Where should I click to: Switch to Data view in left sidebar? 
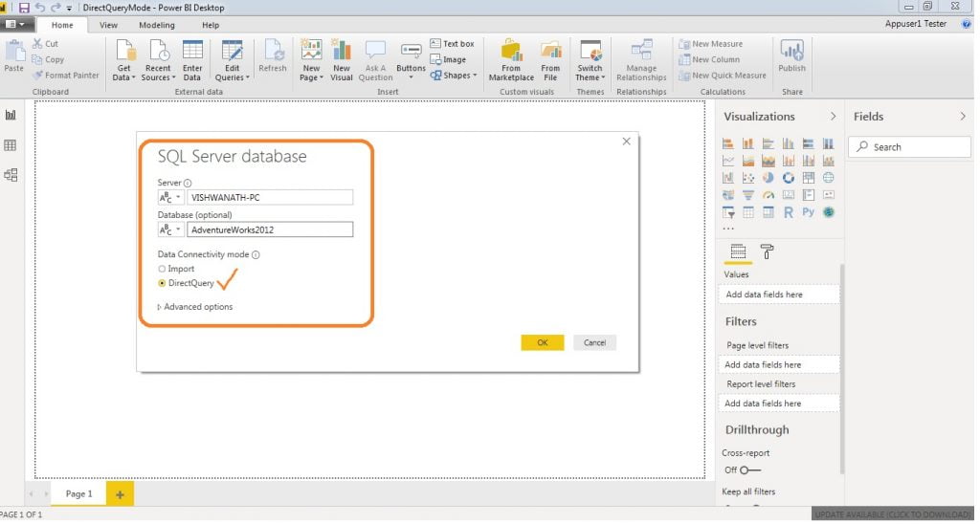(x=10, y=145)
